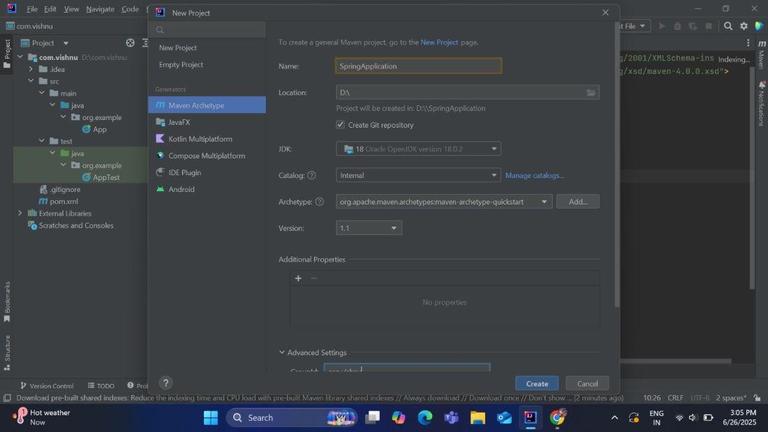Viewport: 768px width, 432px height.
Task: Select Compose Multiplatform generator
Action: 207,156
